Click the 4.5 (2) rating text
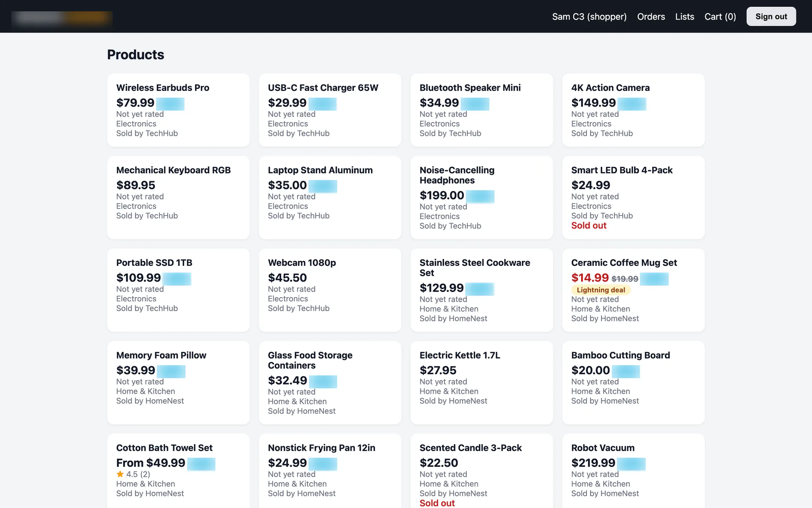 pos(138,474)
